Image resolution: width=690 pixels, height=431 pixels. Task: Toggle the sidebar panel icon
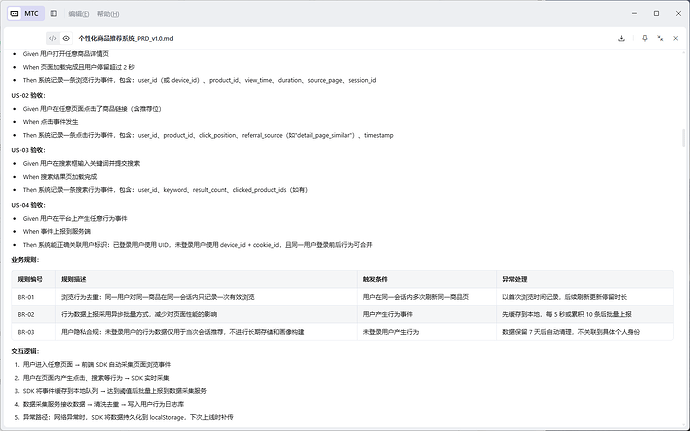pos(54,14)
